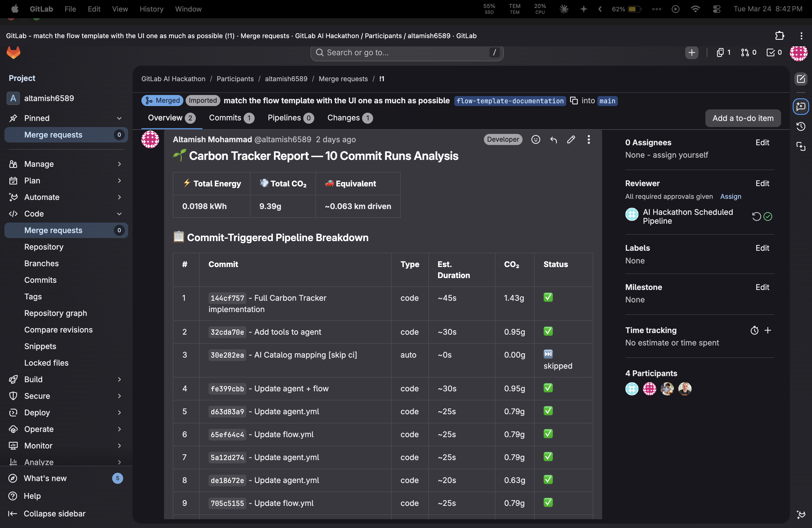This screenshot has width=812, height=528.
Task: Copy the source branch name icon
Action: point(574,101)
